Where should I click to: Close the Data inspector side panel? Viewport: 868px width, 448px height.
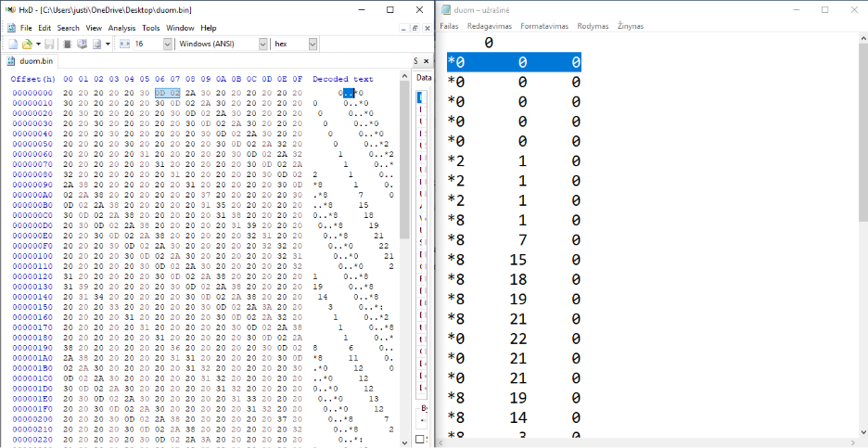click(428, 63)
